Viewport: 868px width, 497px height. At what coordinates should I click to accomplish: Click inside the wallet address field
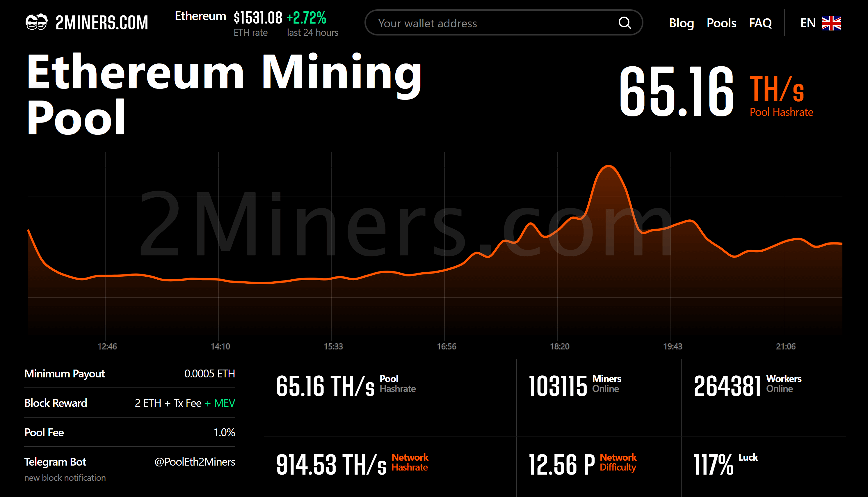478,23
